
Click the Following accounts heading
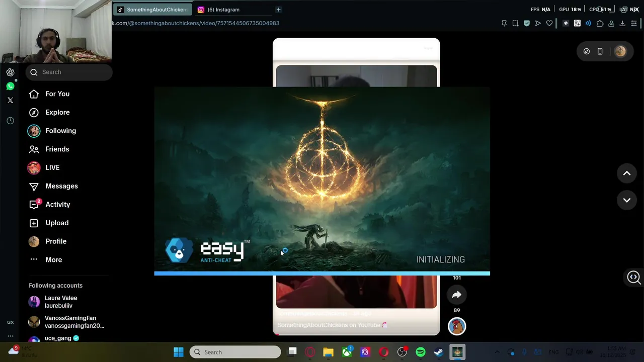coord(55,286)
